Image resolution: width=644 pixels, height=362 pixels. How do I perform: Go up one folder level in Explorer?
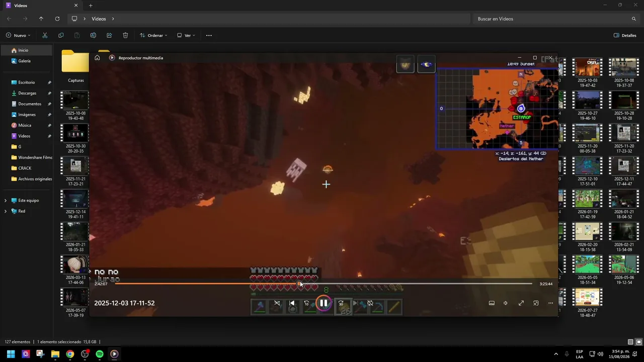[41, 19]
